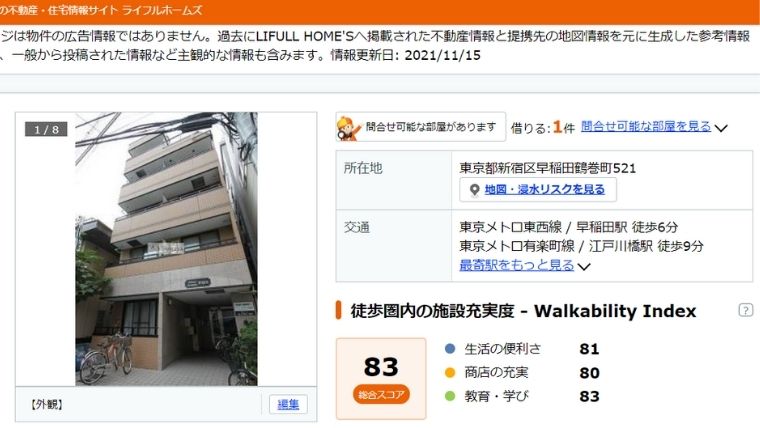This screenshot has width=760, height=428.
Task: Click the green 教育・学び dot
Action: tap(450, 396)
